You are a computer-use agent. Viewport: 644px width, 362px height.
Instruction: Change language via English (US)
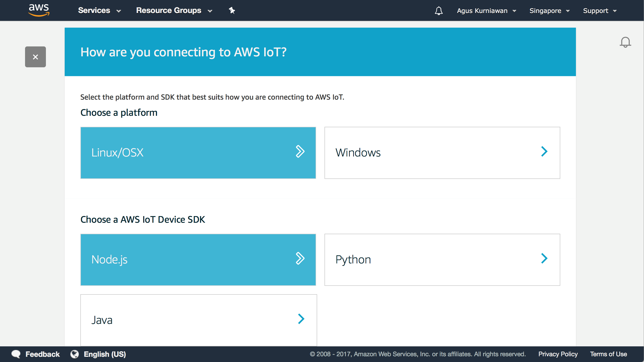coord(105,354)
